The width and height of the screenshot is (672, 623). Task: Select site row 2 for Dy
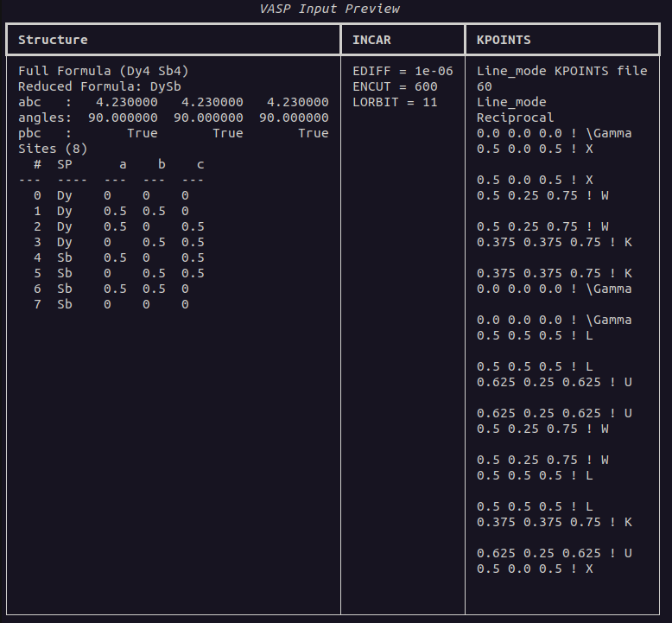point(118,226)
